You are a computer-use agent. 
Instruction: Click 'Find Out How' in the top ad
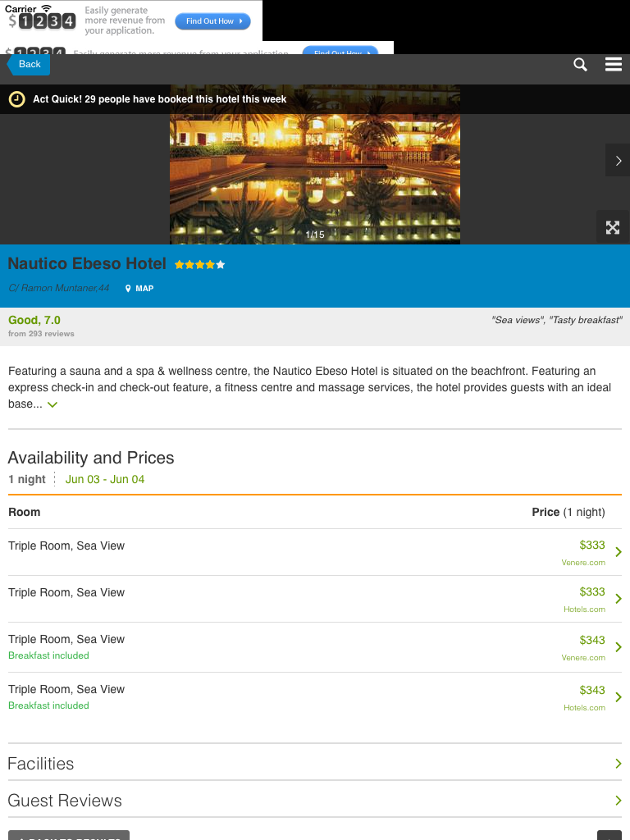212,21
